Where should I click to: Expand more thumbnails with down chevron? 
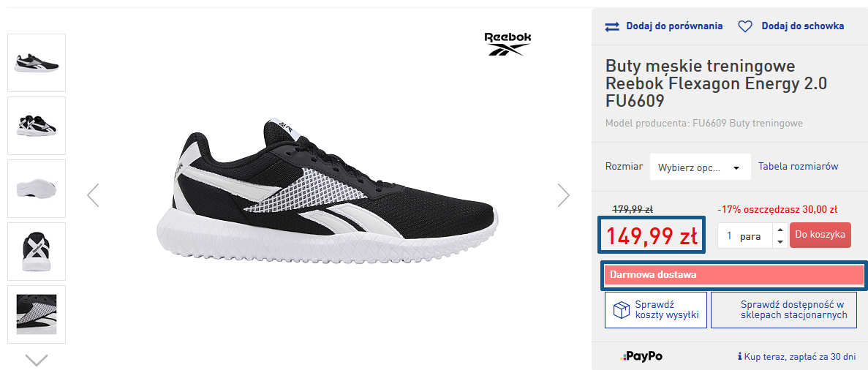(37, 360)
